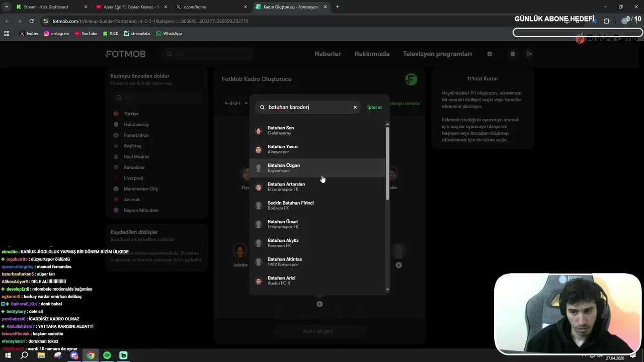This screenshot has width=644, height=362.
Task: Open File Explorer from the taskbar
Action: tap(41, 355)
